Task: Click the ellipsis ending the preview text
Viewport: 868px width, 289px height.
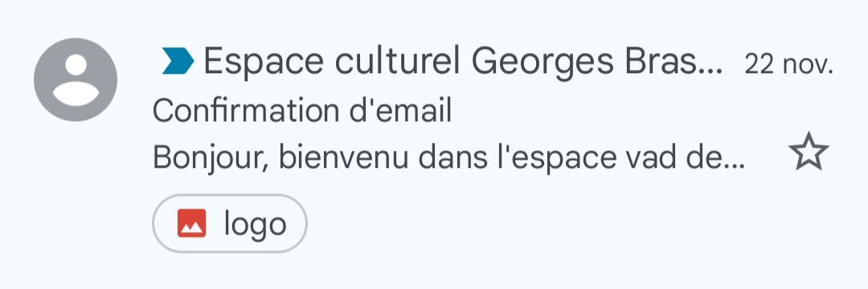Action: tap(735, 166)
